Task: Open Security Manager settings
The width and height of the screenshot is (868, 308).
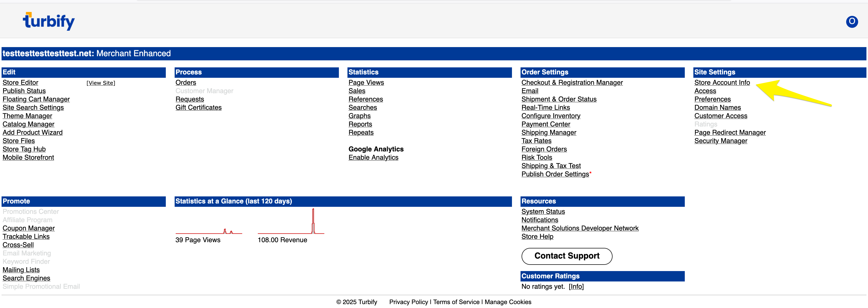Action: (720, 141)
